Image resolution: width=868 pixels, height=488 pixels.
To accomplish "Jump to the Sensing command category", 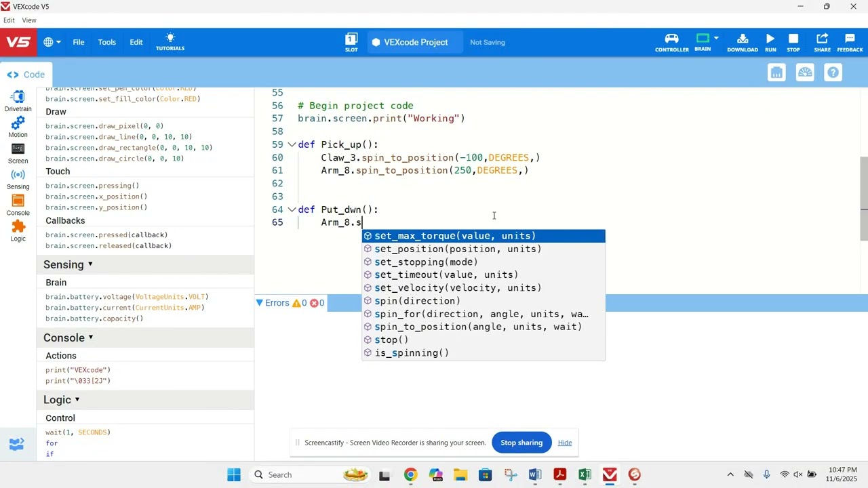I will click(x=18, y=179).
